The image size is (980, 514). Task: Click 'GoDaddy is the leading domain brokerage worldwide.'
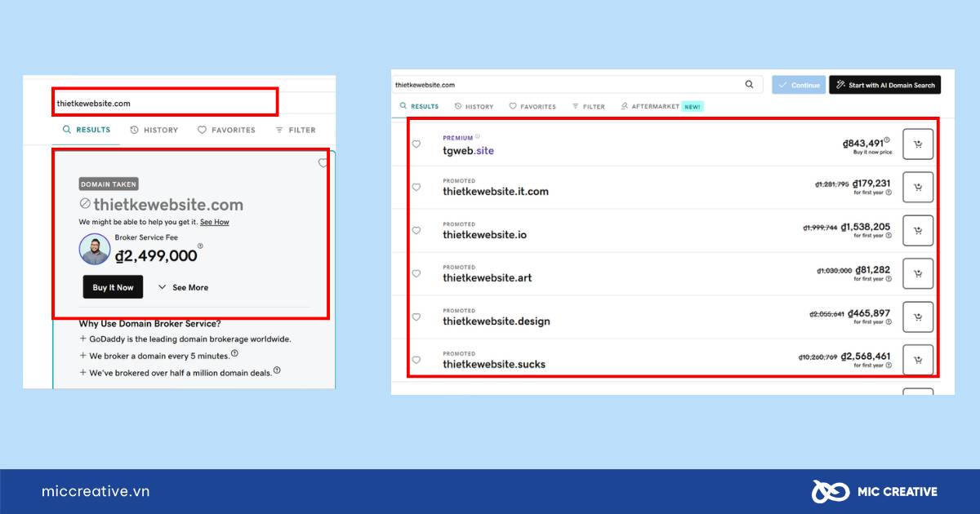pos(189,339)
